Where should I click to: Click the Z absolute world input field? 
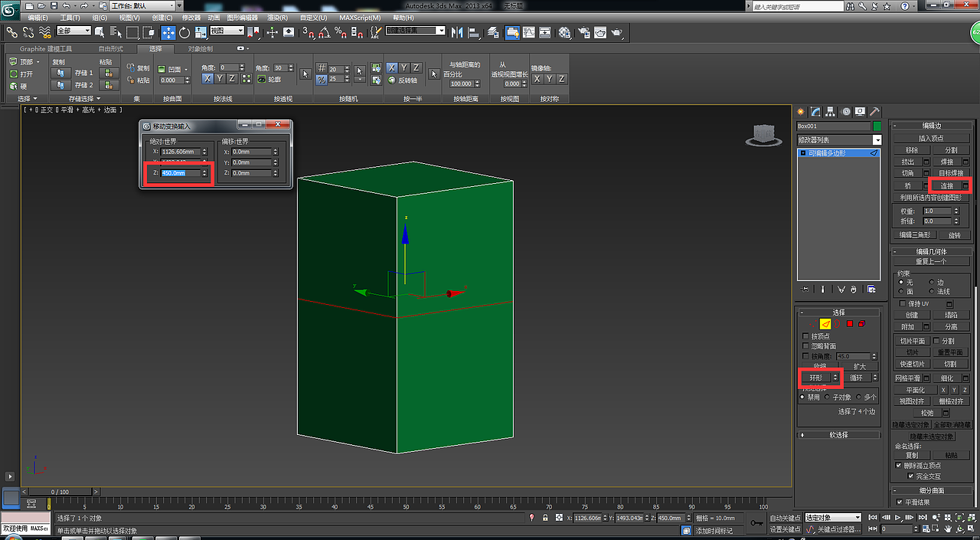pos(181,173)
